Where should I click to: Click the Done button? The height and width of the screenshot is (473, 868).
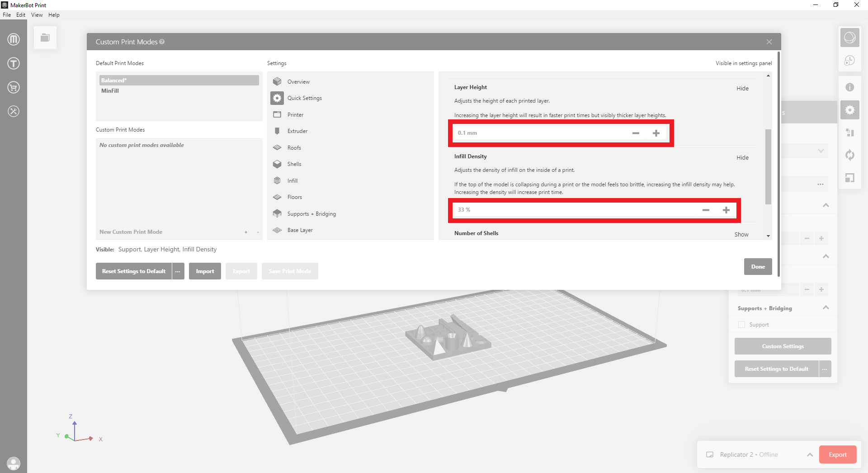[x=758, y=267]
